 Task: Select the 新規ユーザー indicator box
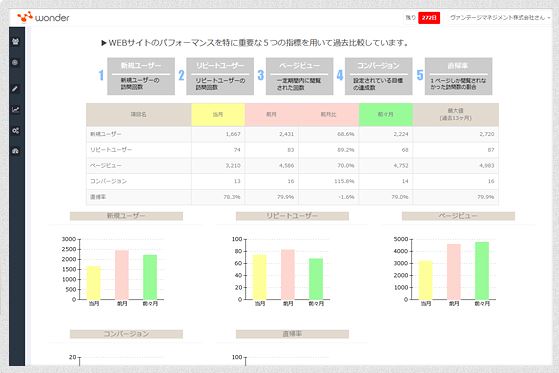(141, 76)
